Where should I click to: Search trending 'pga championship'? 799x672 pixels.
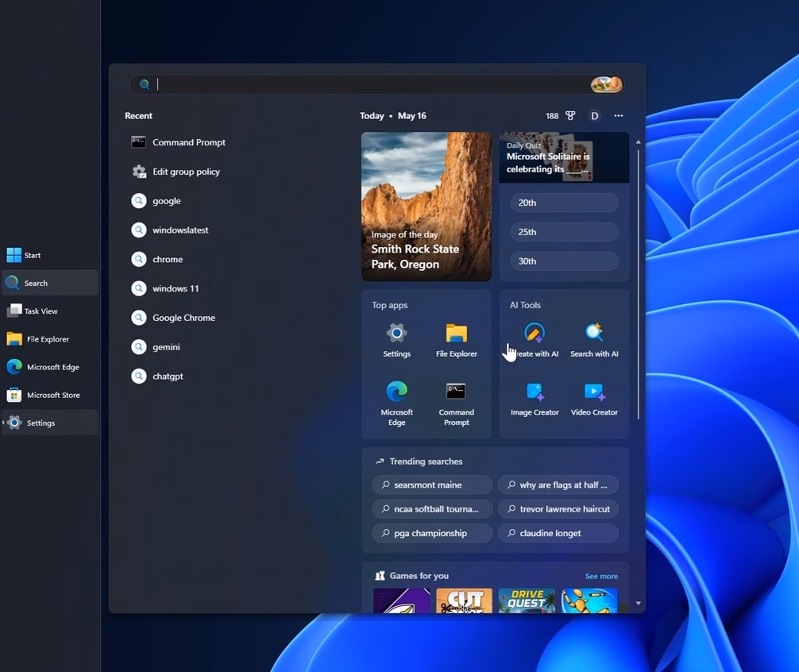pyautogui.click(x=432, y=533)
